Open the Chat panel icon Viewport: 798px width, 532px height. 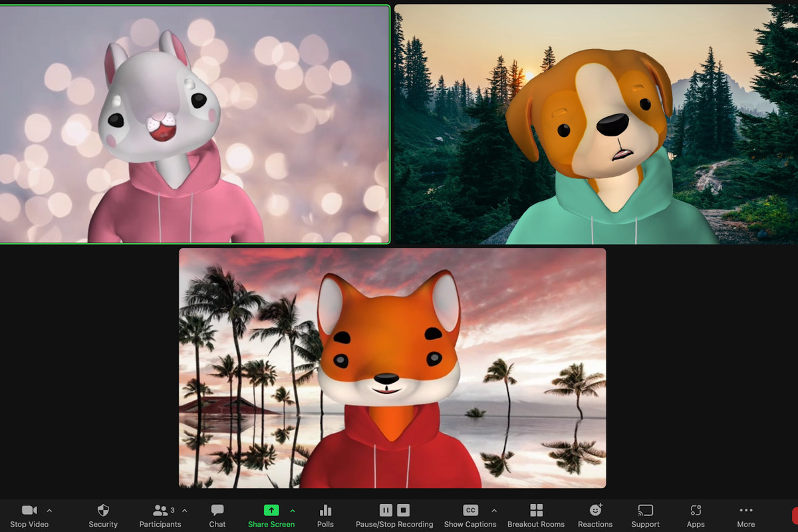pos(217,509)
